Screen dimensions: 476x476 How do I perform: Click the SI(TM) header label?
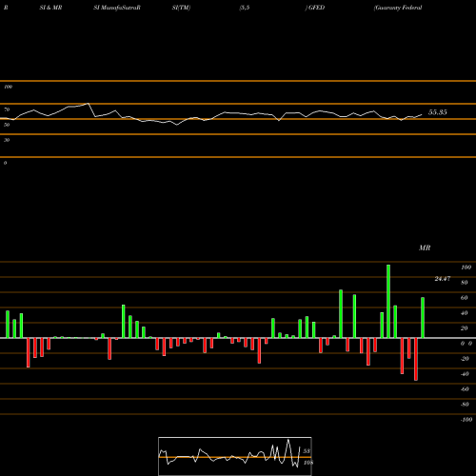(x=181, y=8)
